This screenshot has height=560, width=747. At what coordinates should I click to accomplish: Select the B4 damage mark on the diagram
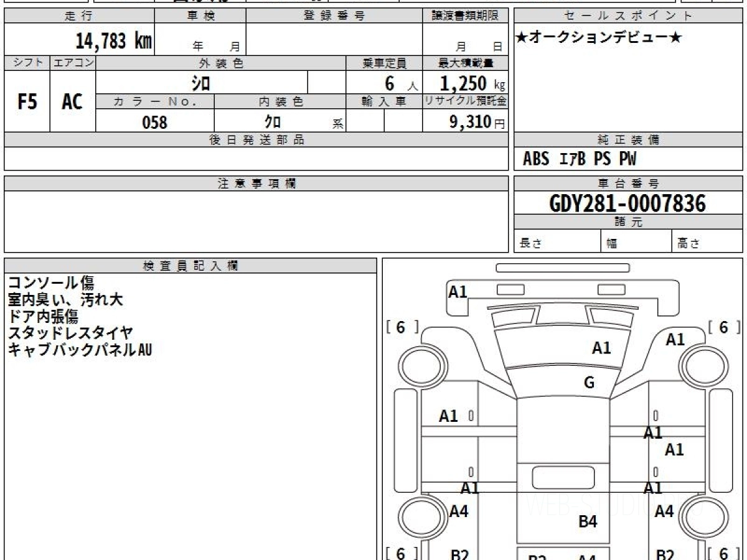pyautogui.click(x=588, y=521)
